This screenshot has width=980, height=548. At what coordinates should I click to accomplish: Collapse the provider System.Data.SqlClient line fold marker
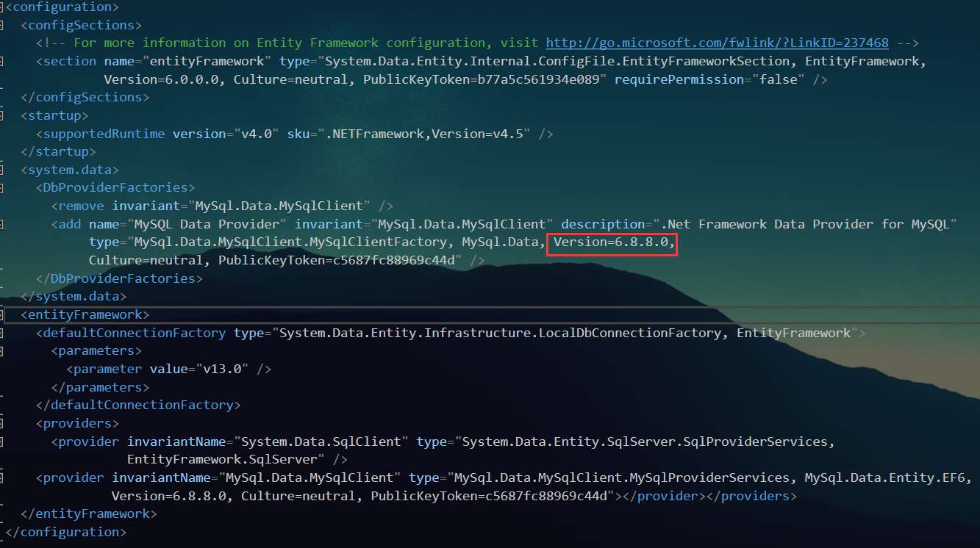[1, 441]
